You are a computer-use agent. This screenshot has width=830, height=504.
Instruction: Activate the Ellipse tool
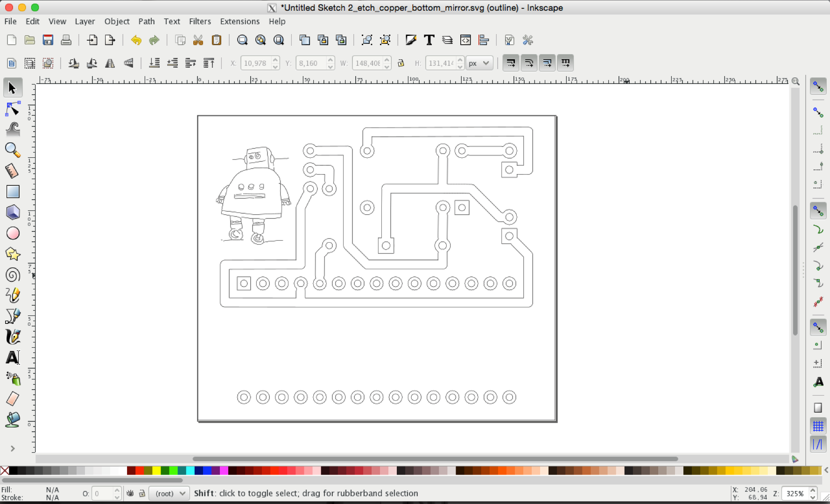(13, 233)
